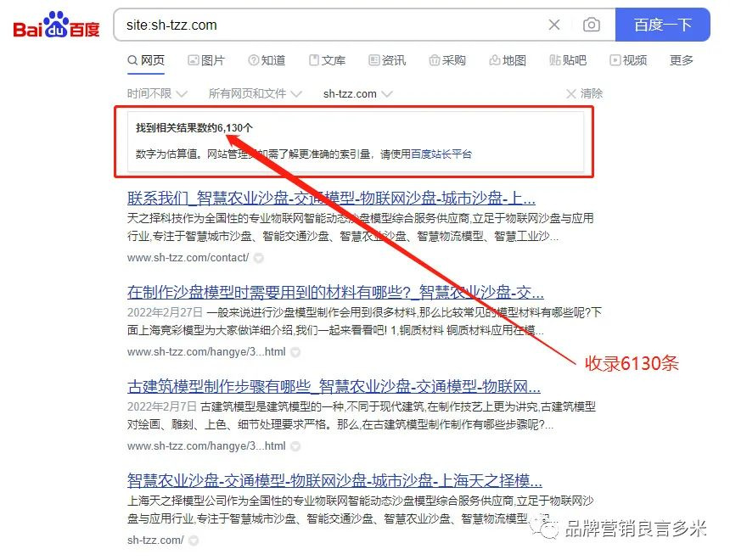Screen dimensions: 730x560
Task: Click the 百度一下 search button
Action: click(x=662, y=25)
